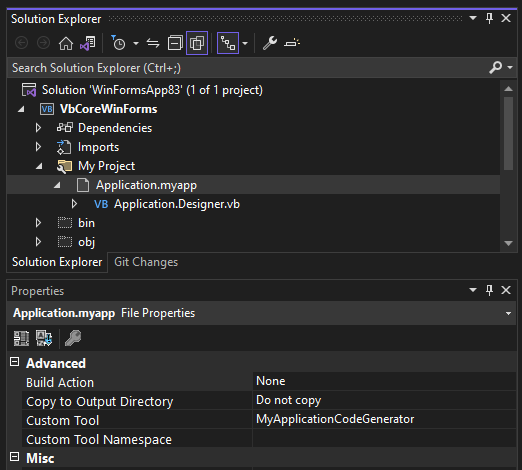Screen dimensions: 522x470
Task: Switch to the Git Changes tab
Action: coord(146,262)
